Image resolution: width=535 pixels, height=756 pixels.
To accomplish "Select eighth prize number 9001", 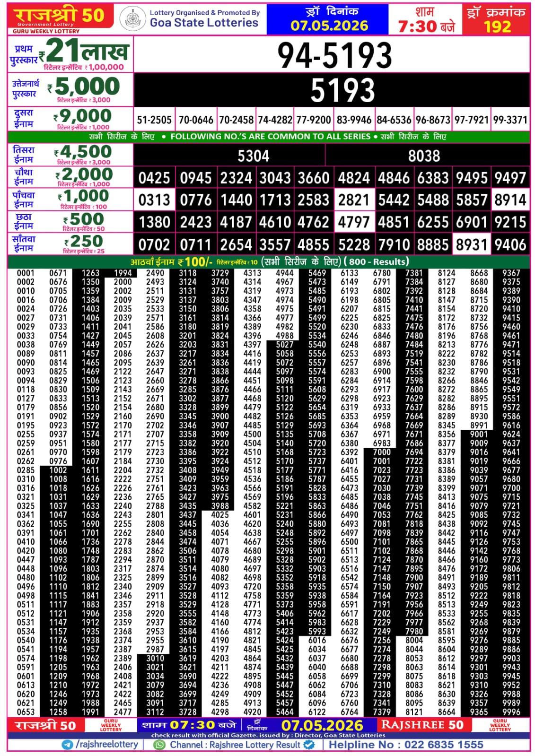I will [x=479, y=434].
